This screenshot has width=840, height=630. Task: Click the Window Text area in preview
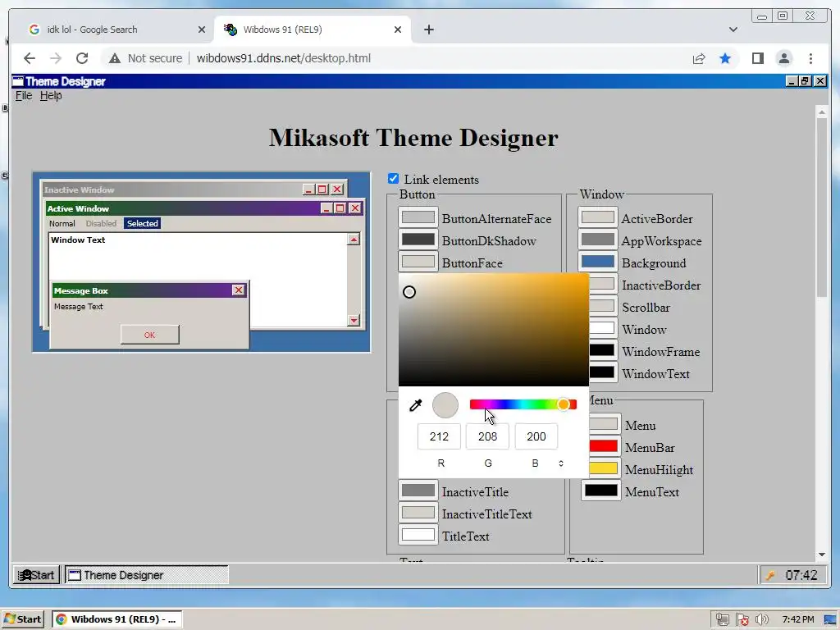pyautogui.click(x=197, y=280)
